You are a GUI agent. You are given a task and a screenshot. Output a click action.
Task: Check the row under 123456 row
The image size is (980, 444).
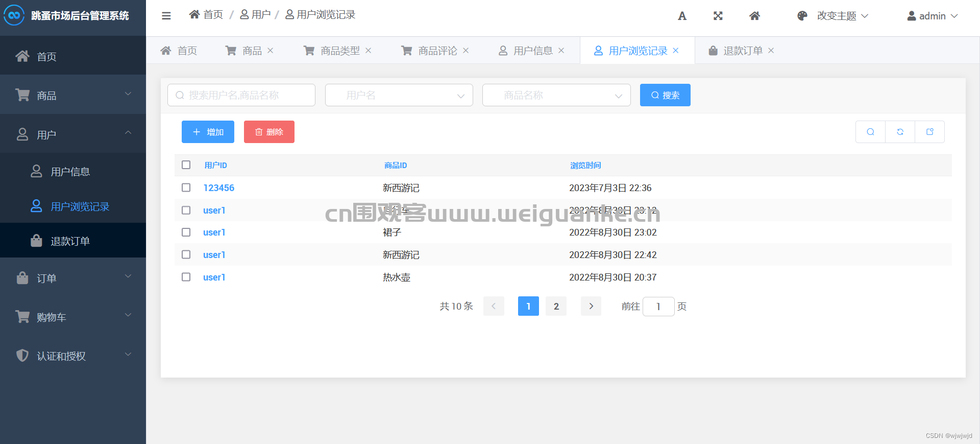tap(186, 210)
